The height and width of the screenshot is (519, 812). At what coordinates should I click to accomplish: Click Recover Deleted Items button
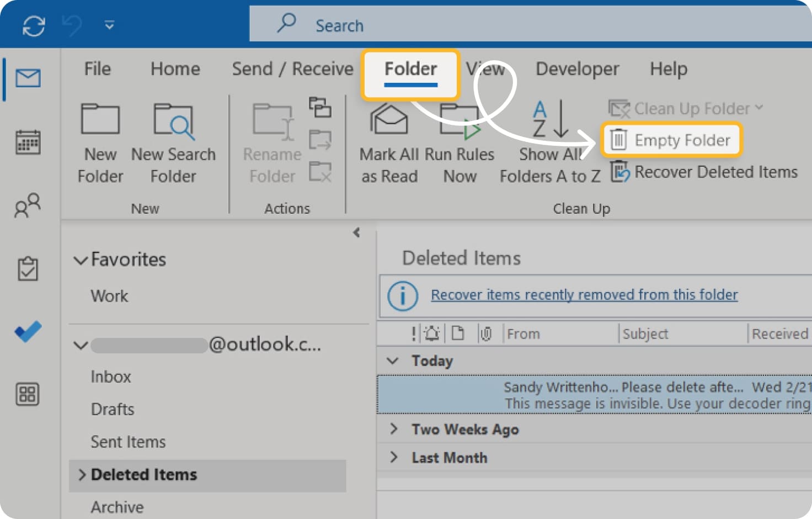pyautogui.click(x=704, y=172)
